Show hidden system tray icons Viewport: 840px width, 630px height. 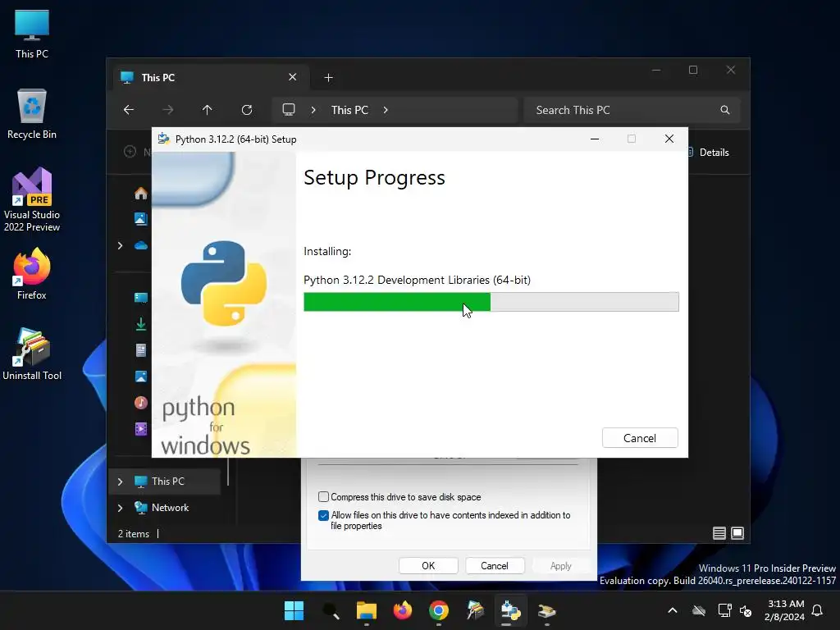click(x=673, y=610)
